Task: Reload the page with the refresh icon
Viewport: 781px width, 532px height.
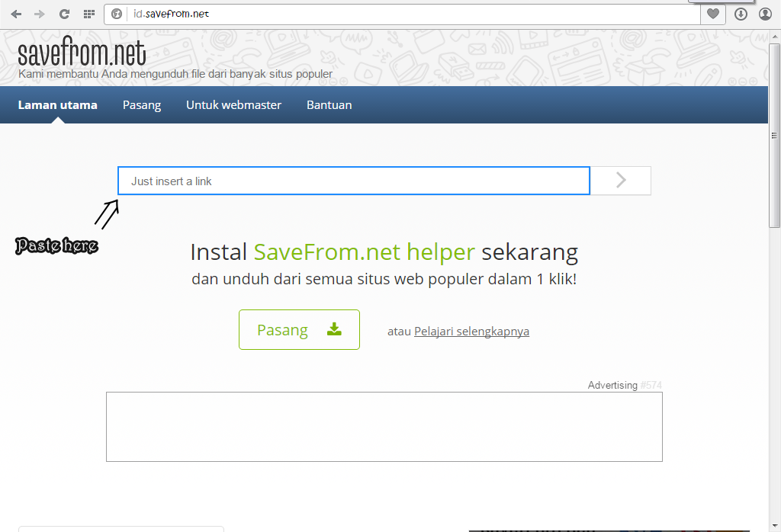Action: click(64, 14)
